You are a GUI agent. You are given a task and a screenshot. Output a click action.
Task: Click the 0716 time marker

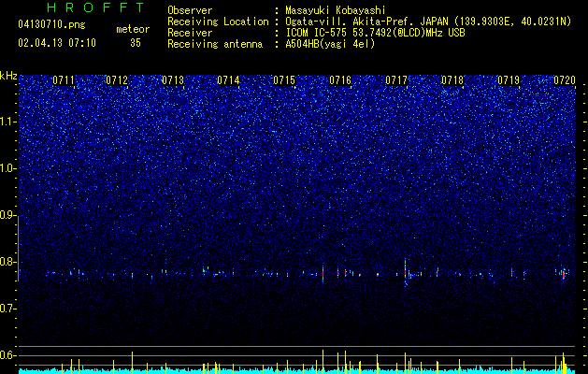pos(340,79)
